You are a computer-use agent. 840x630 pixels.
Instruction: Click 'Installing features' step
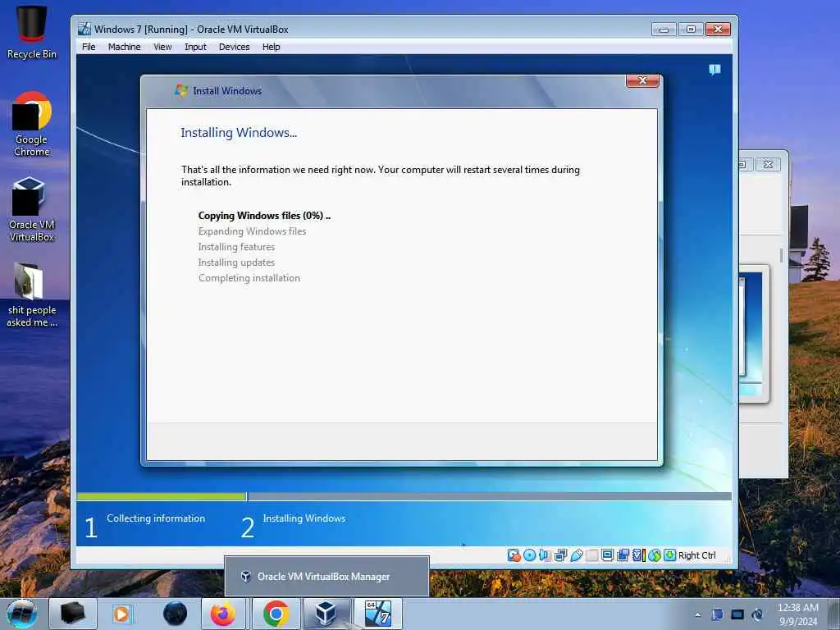pos(236,246)
